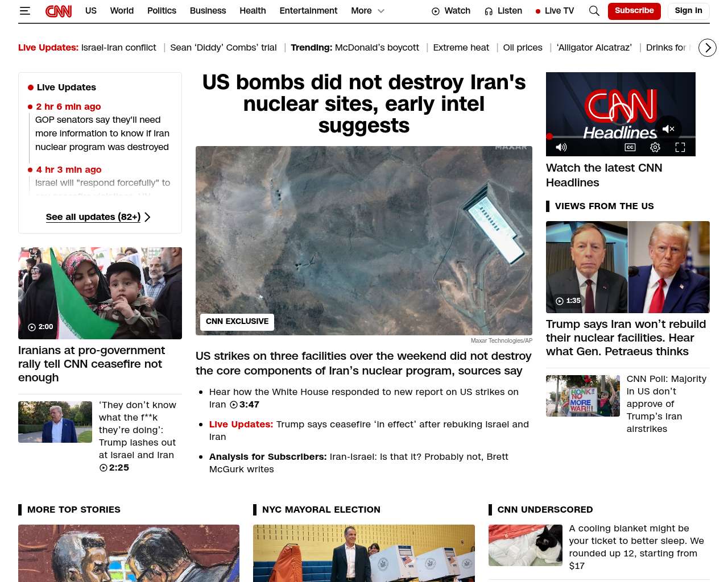Open the satellite image with CNN Exclusive tag
Viewport: 728px width, 582px height.
pos(364,240)
